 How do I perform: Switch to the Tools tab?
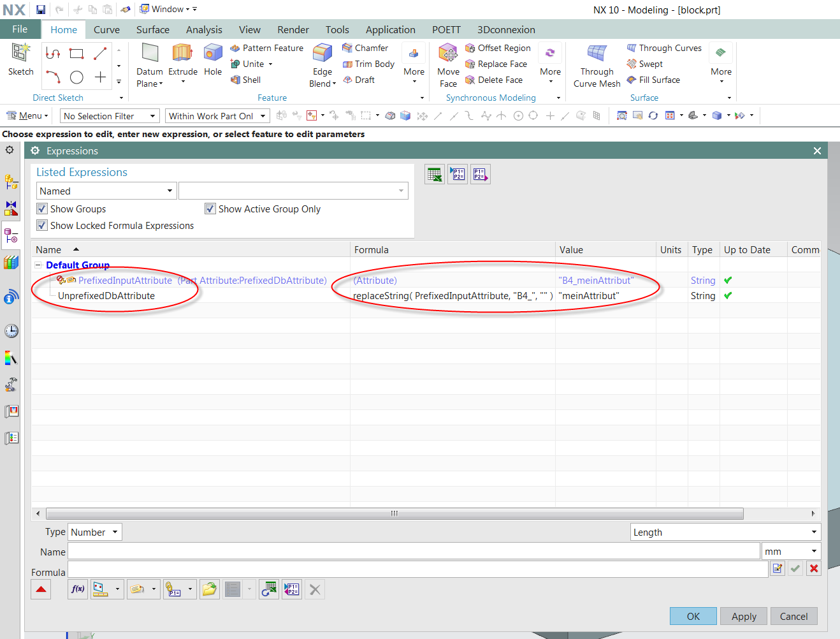click(337, 29)
